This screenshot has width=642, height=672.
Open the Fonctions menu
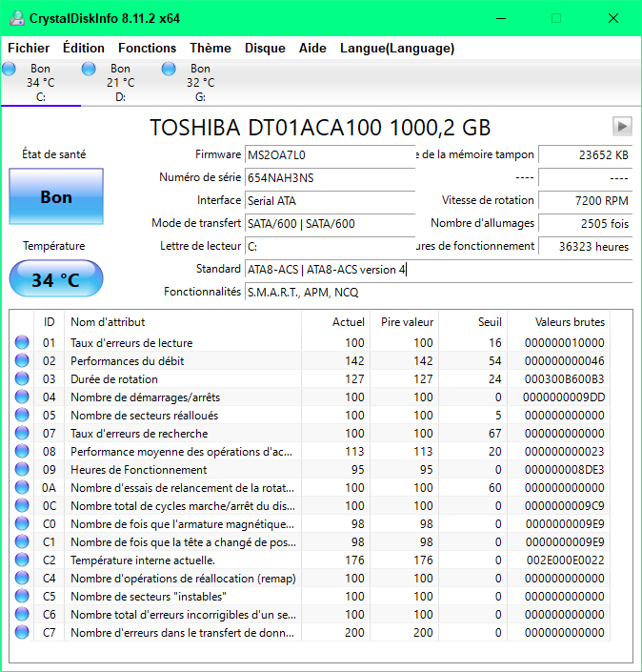click(x=148, y=48)
